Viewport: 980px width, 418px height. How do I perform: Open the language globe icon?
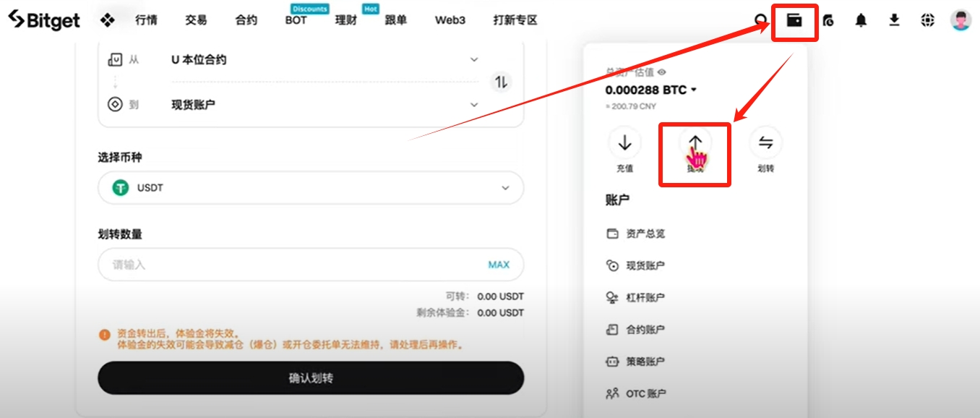coord(928,20)
